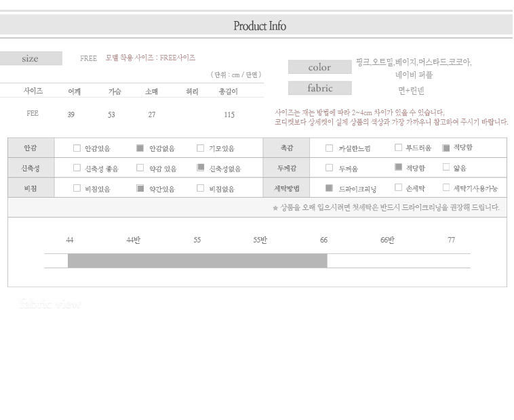Click the gray size range bar

[x=197, y=261]
